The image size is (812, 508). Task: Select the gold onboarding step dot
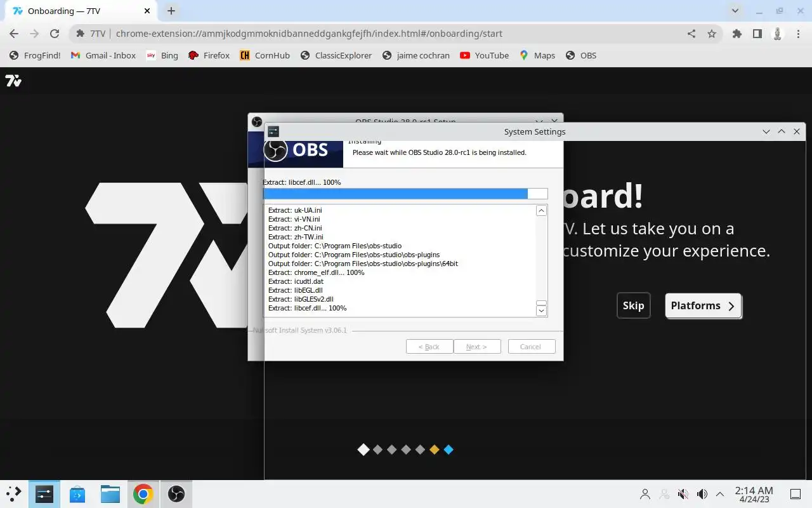pyautogui.click(x=434, y=450)
